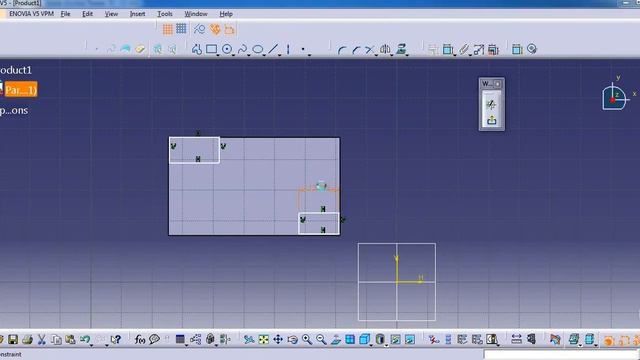
Task: Open Sketch Analysis icon
Action: click(531, 49)
